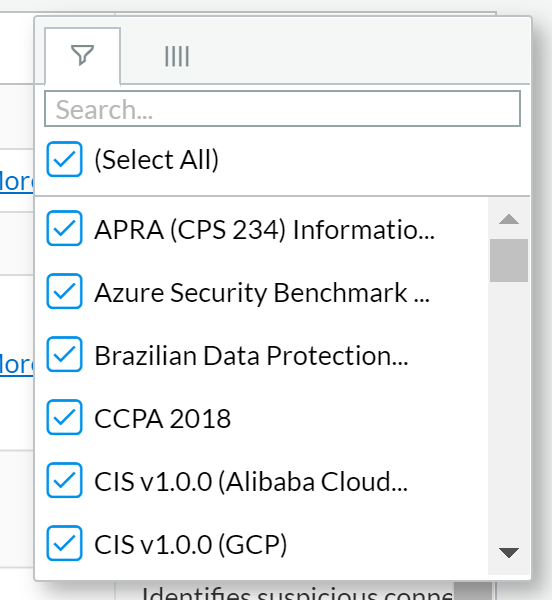Uncheck the CCPA 2018 checkbox
The width and height of the screenshot is (552, 600).
[64, 417]
